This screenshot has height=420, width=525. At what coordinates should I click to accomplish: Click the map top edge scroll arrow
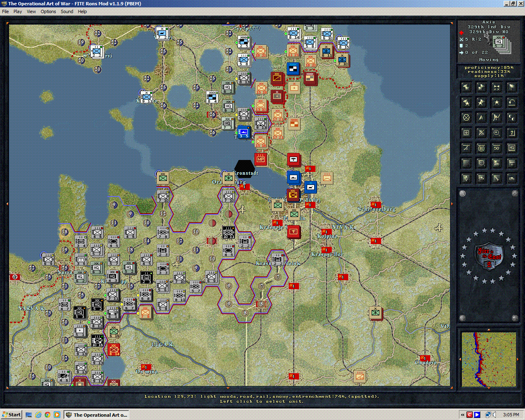tap(228, 23)
